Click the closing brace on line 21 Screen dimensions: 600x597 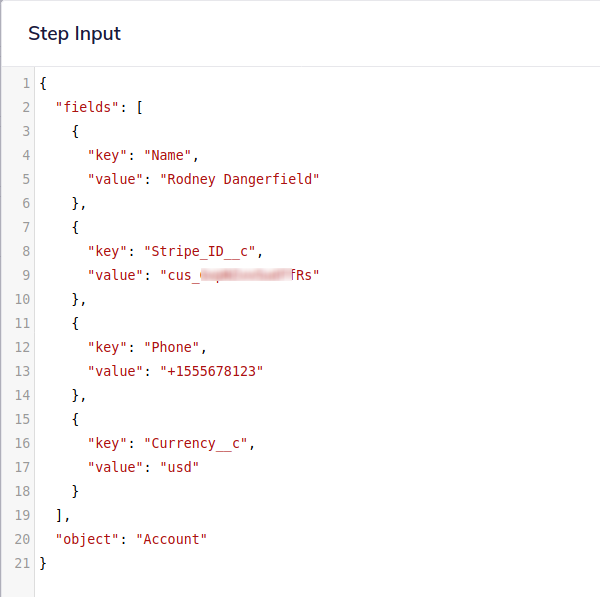43,563
